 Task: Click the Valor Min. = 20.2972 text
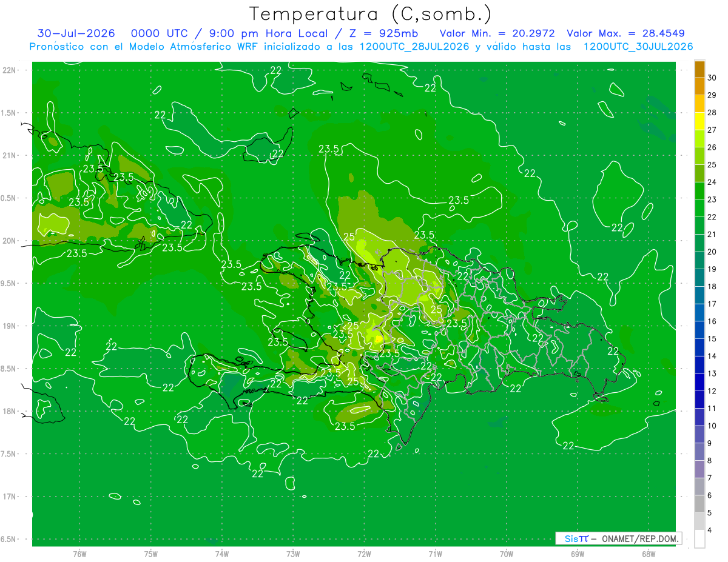click(497, 33)
